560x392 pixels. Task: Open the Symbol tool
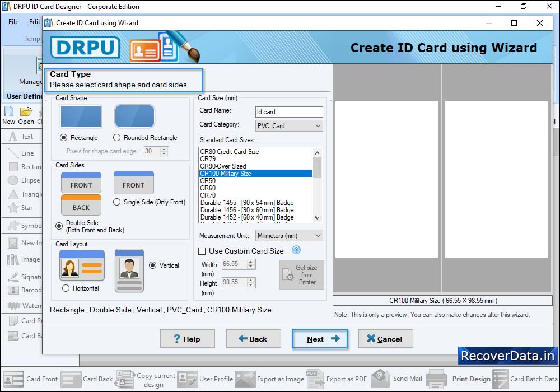click(24, 226)
